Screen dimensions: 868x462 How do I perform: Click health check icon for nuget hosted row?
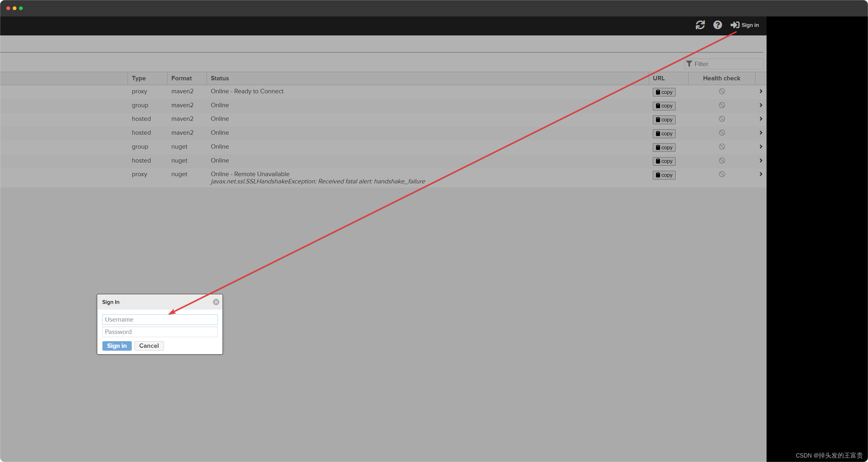point(722,161)
